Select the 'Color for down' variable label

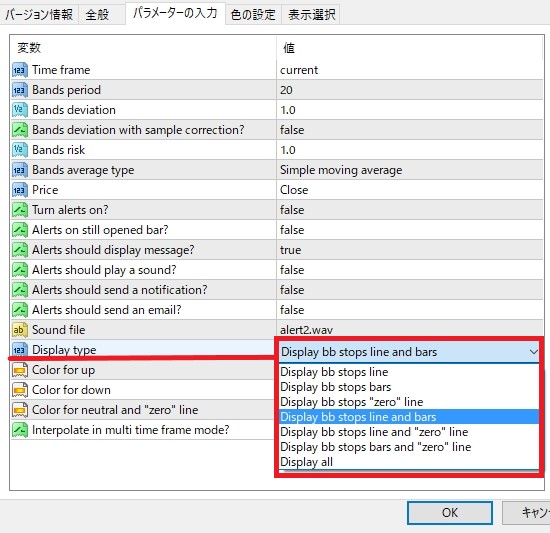tap(71, 390)
